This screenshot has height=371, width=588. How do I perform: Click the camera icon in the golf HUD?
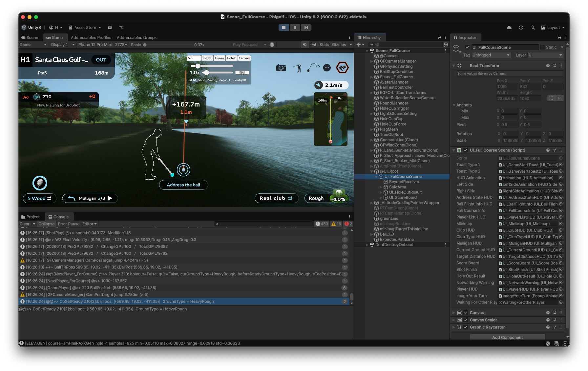281,68
